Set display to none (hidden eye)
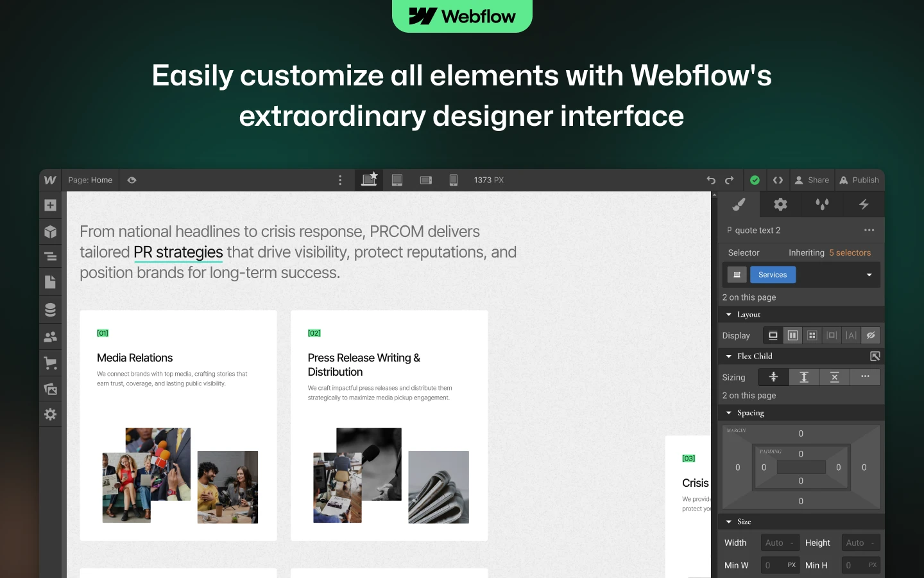Viewport: 924px width, 578px height. click(870, 335)
